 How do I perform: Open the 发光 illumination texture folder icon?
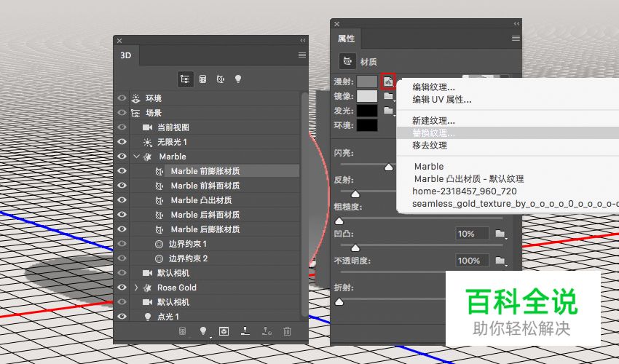[x=389, y=111]
